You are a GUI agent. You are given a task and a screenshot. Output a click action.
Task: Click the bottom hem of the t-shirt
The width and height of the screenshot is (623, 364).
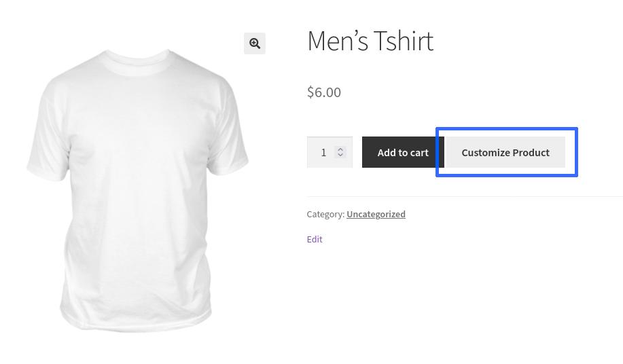coord(136,319)
